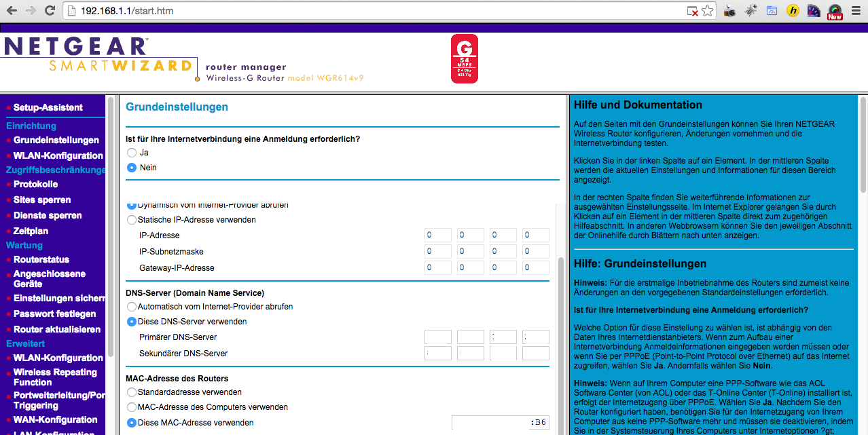The image size is (868, 435).
Task: Click the 'Hilfe und Dokumentation' heading
Action: 638,105
